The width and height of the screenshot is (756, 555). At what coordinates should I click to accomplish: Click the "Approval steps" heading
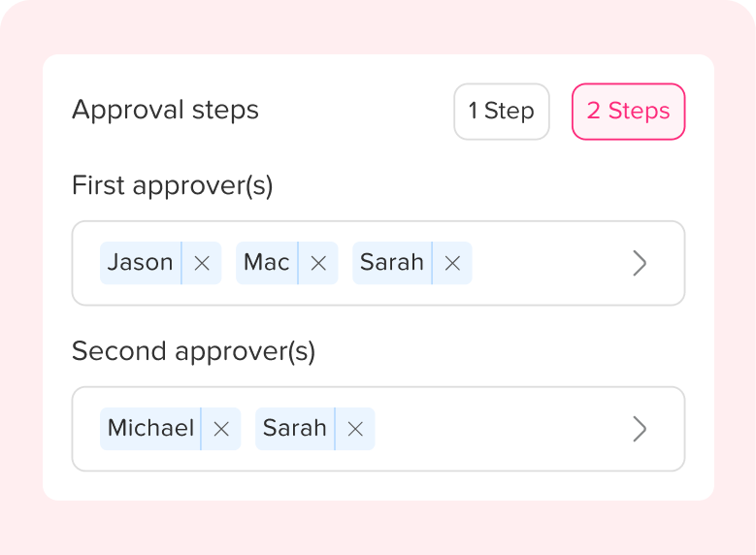pos(166,110)
